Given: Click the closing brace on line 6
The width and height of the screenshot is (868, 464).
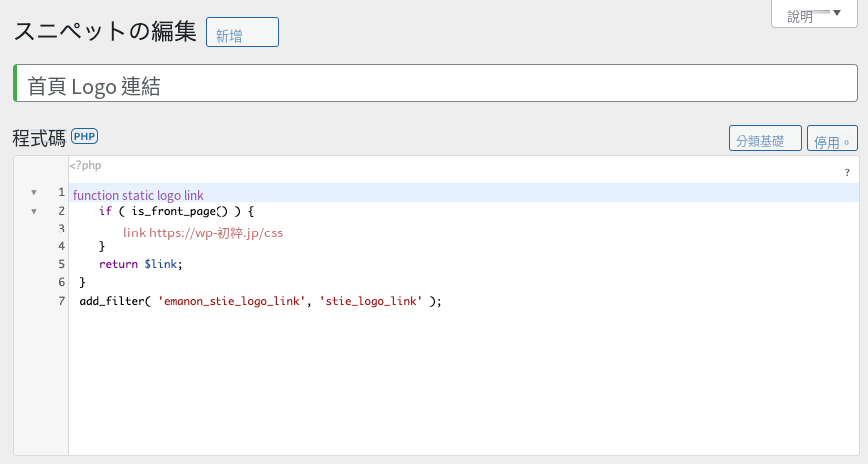Looking at the screenshot, I should pos(83,283).
